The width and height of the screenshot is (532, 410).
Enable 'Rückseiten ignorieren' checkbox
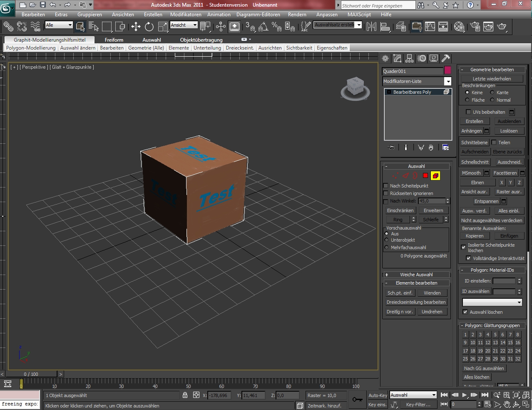(x=385, y=193)
